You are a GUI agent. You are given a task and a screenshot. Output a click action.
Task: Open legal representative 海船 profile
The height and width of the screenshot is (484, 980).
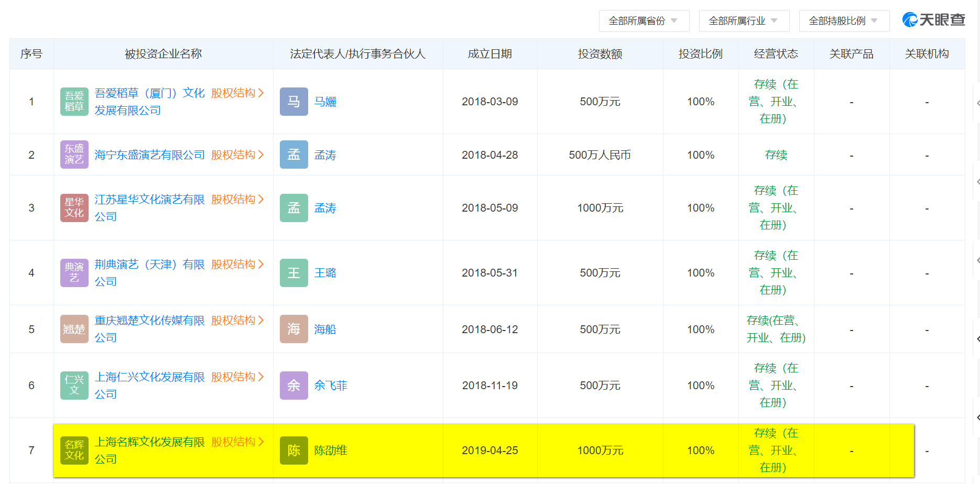point(325,329)
